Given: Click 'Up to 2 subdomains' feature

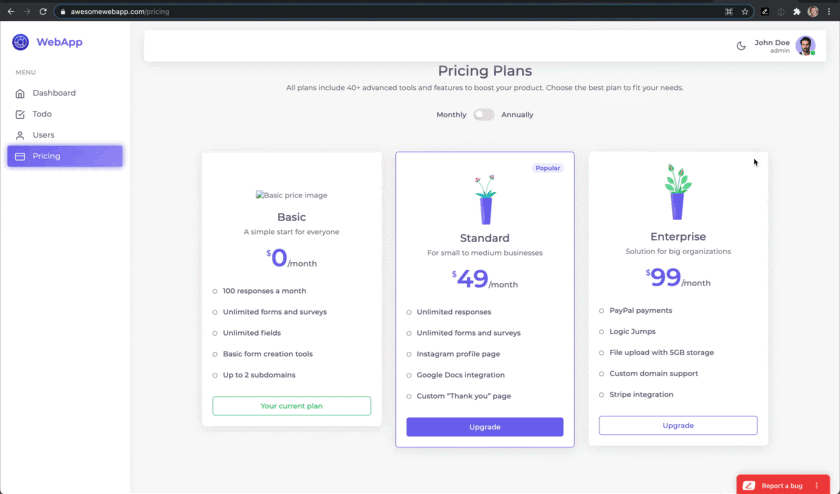Looking at the screenshot, I should (x=259, y=375).
